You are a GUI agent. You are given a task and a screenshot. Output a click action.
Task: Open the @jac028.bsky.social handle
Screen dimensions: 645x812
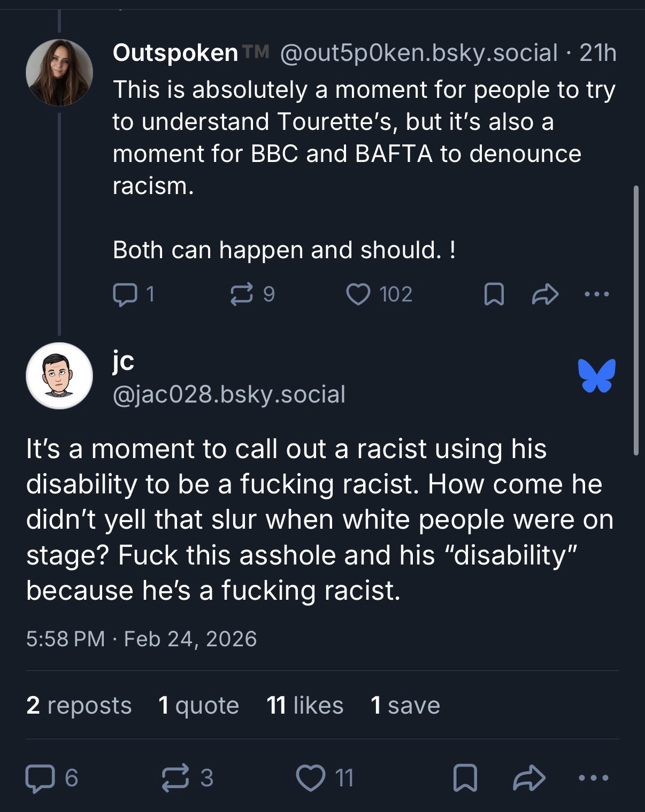click(x=229, y=395)
